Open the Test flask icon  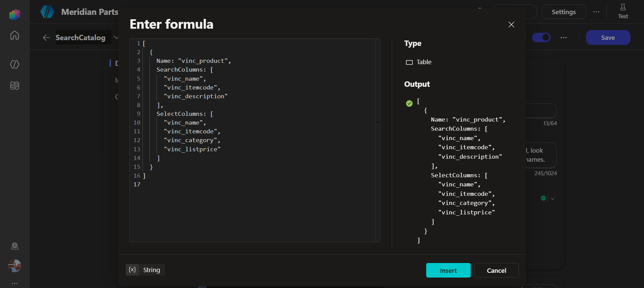(623, 7)
